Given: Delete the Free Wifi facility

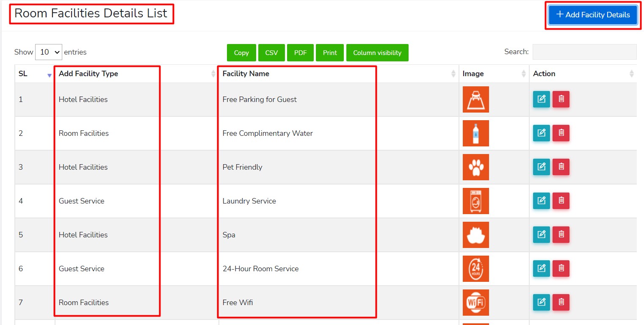Looking at the screenshot, I should tap(561, 303).
